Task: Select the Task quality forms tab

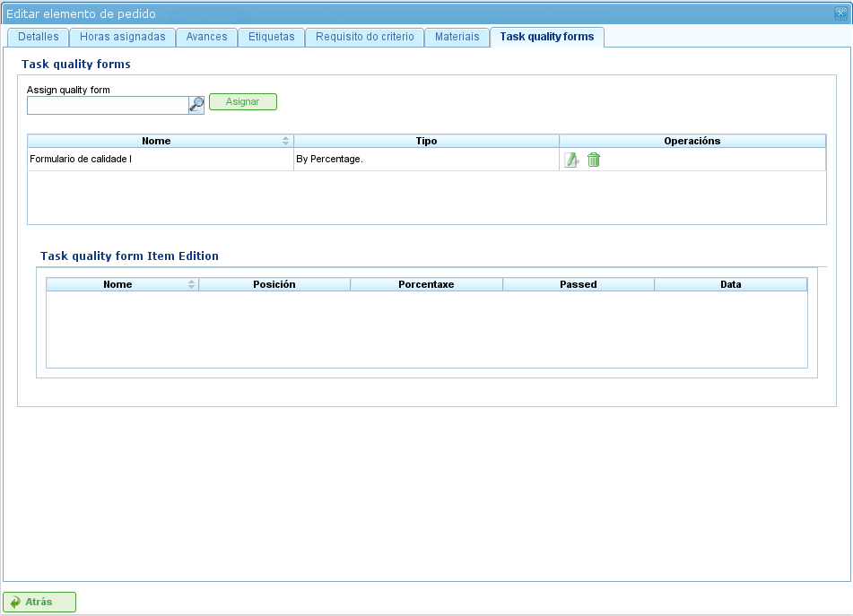Action: pyautogui.click(x=546, y=37)
